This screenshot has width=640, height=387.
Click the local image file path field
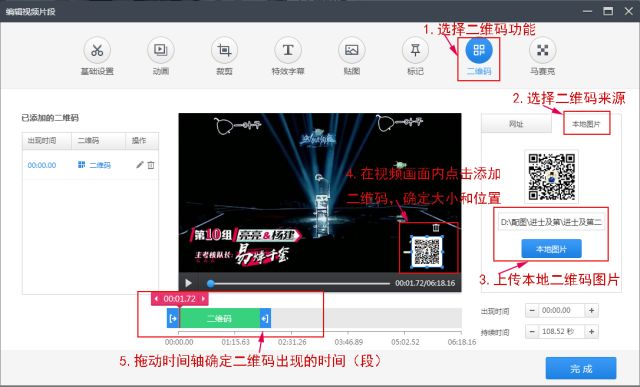tap(551, 222)
